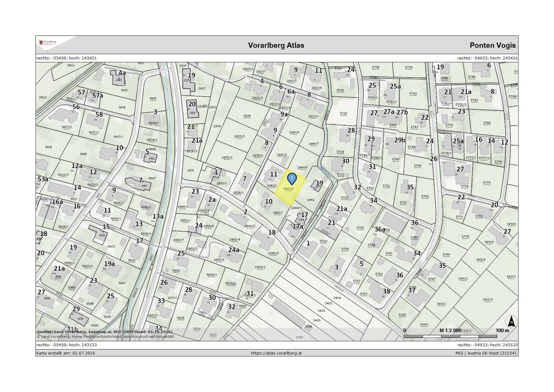Image resolution: width=554 pixels, height=392 pixels.
Task: Click parcel number 3404 in field strips
Action: pos(337,298)
